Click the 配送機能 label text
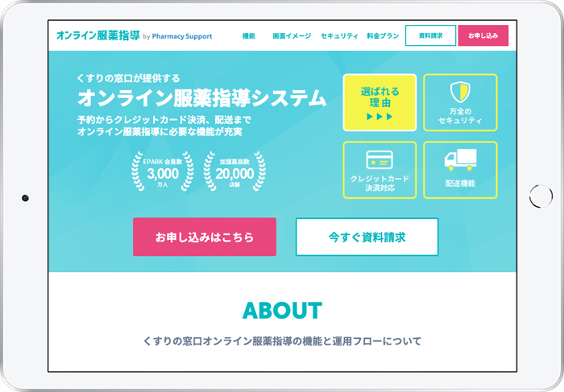564x392 pixels. pos(460,184)
